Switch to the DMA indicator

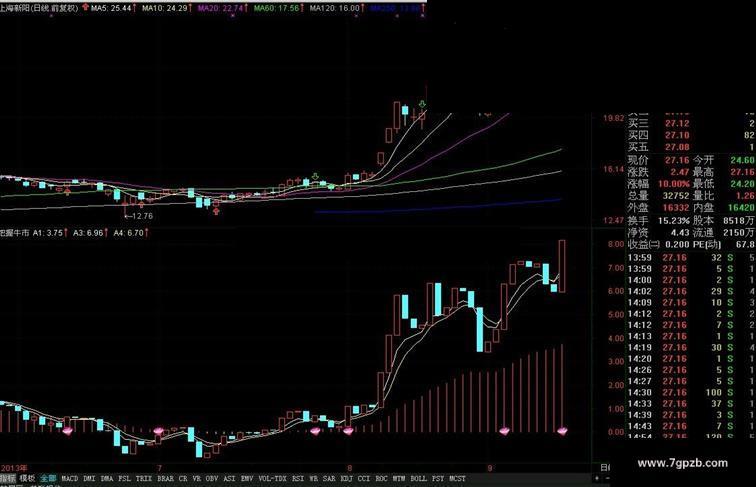point(107,478)
